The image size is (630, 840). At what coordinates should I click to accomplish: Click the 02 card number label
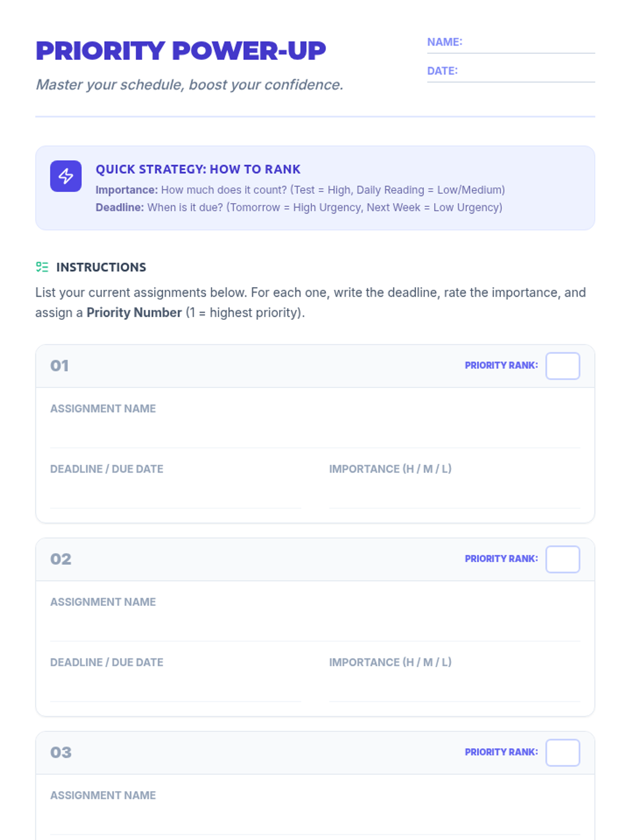point(60,559)
